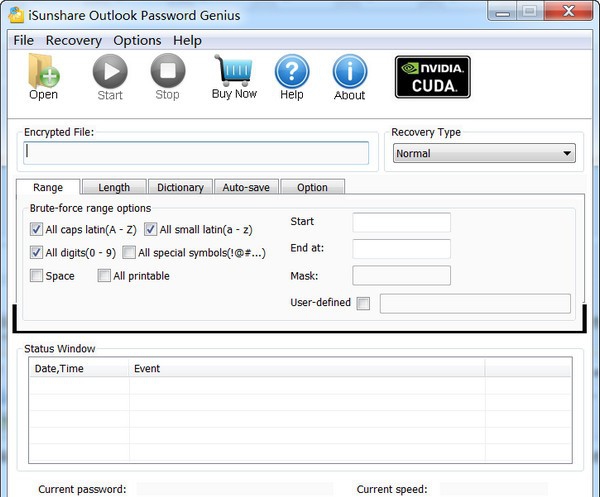Viewport: 600px width, 497px height.
Task: Click the Stop recovery icon
Action: (167, 72)
